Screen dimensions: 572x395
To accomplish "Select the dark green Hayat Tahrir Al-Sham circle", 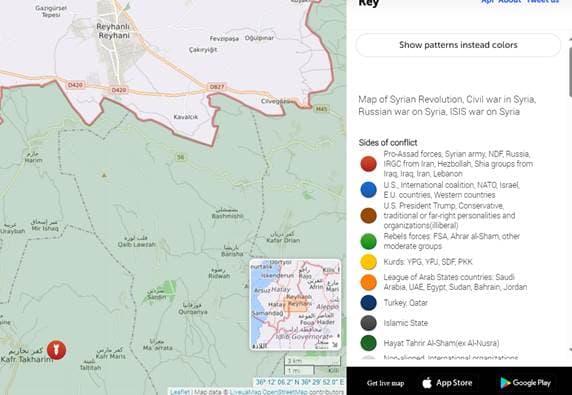I will point(368,343).
